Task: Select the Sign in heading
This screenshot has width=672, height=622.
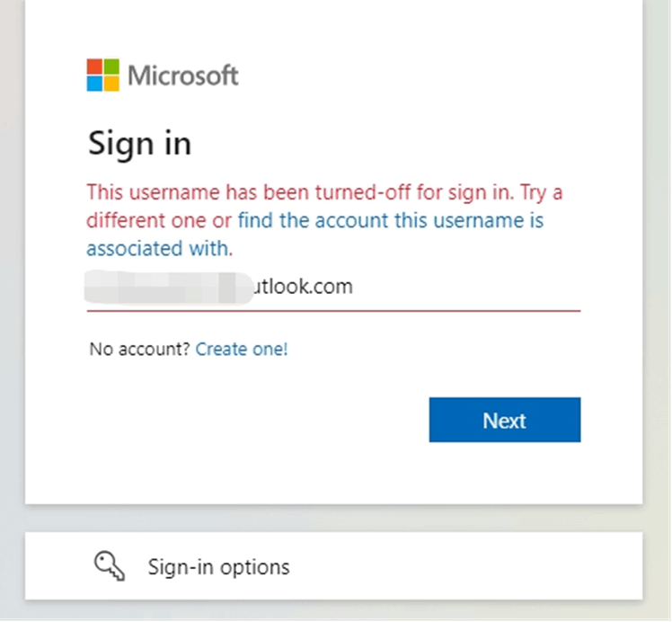Action: pos(140,144)
